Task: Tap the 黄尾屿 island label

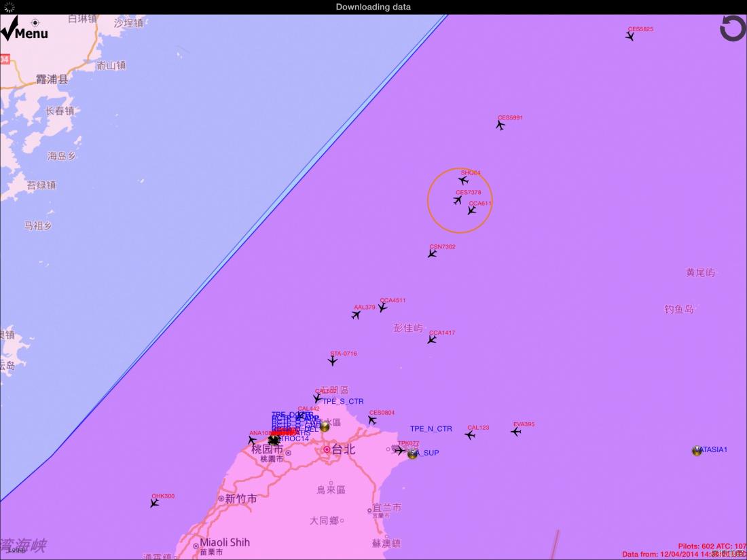Action: click(700, 272)
